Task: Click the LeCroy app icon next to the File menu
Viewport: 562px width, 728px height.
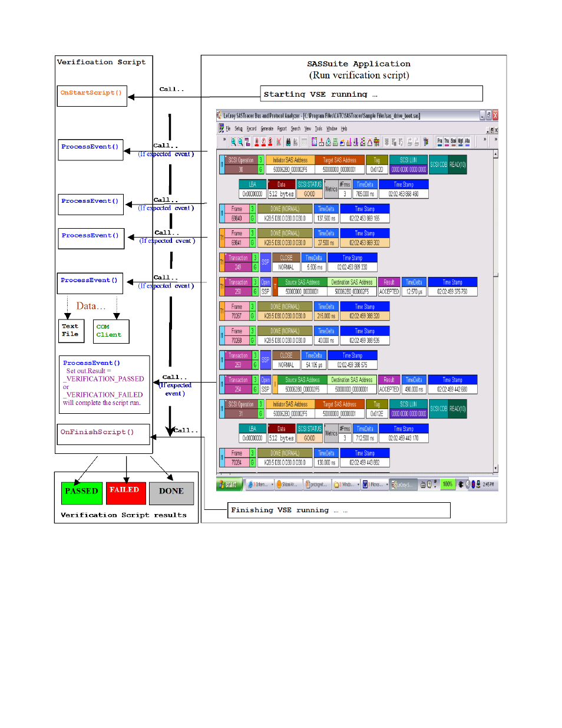Action: coord(221,129)
